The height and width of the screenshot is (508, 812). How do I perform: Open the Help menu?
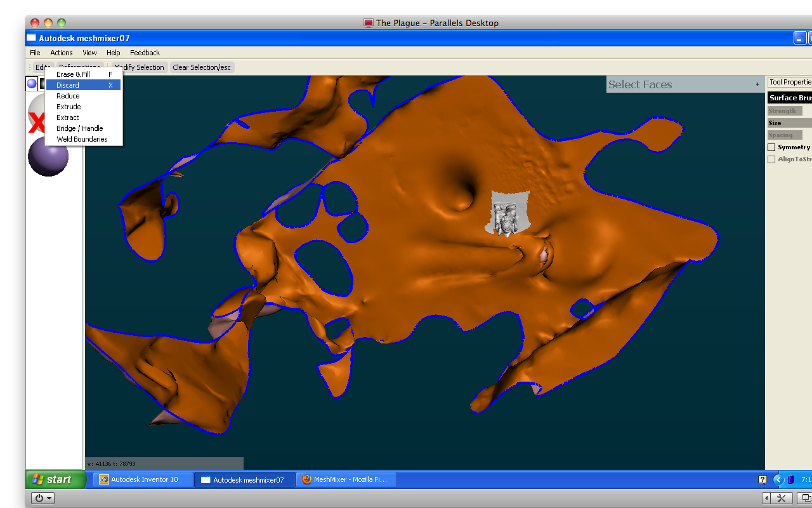[114, 53]
